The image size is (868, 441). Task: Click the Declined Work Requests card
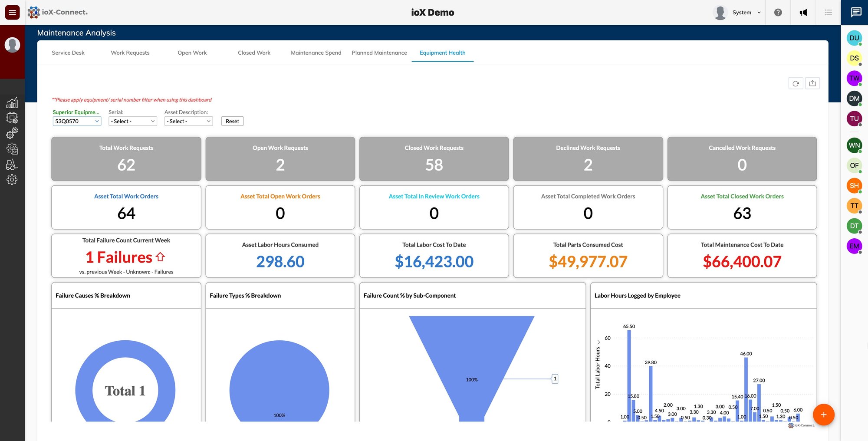tap(588, 159)
